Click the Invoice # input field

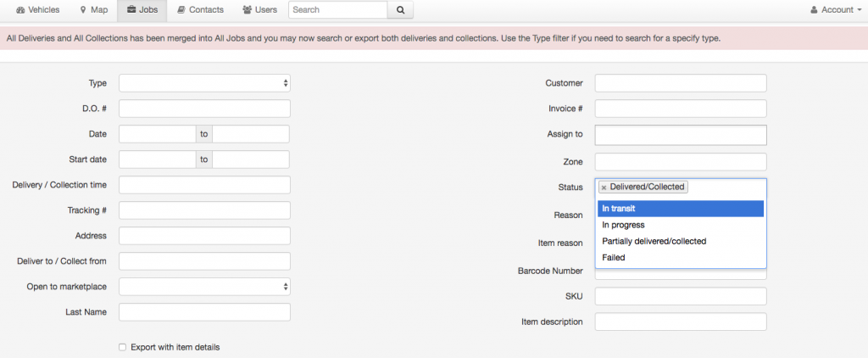click(x=681, y=109)
